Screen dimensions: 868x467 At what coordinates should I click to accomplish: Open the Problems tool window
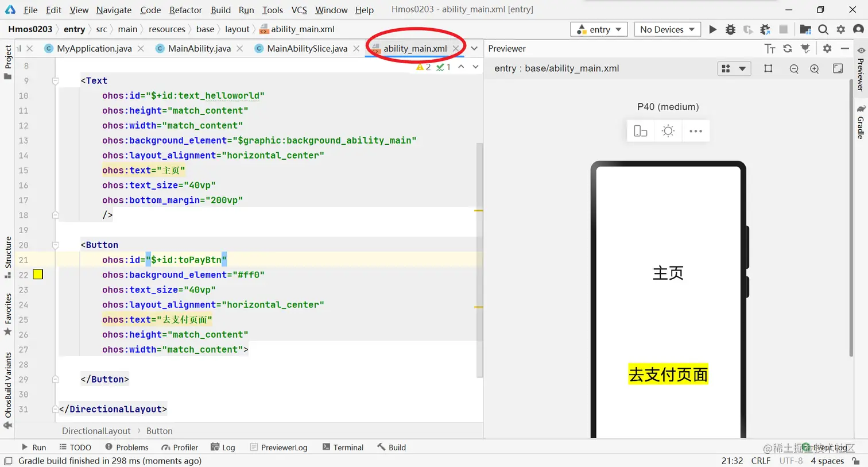[126, 447]
